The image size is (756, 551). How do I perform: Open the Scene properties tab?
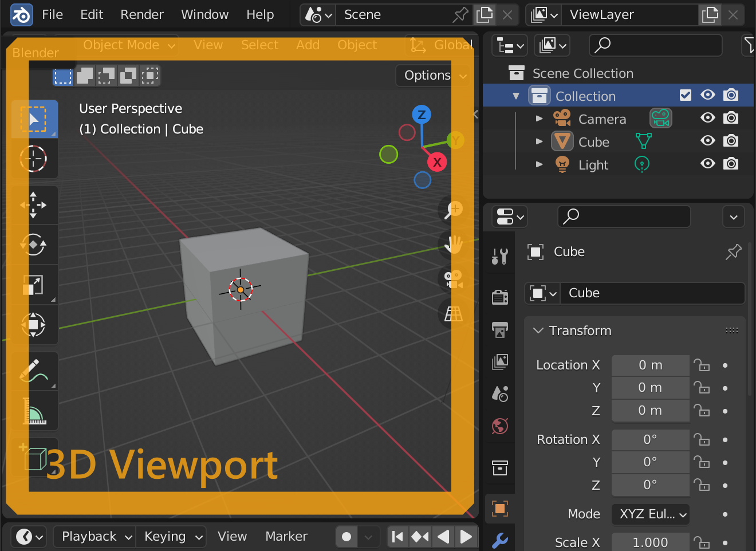500,393
